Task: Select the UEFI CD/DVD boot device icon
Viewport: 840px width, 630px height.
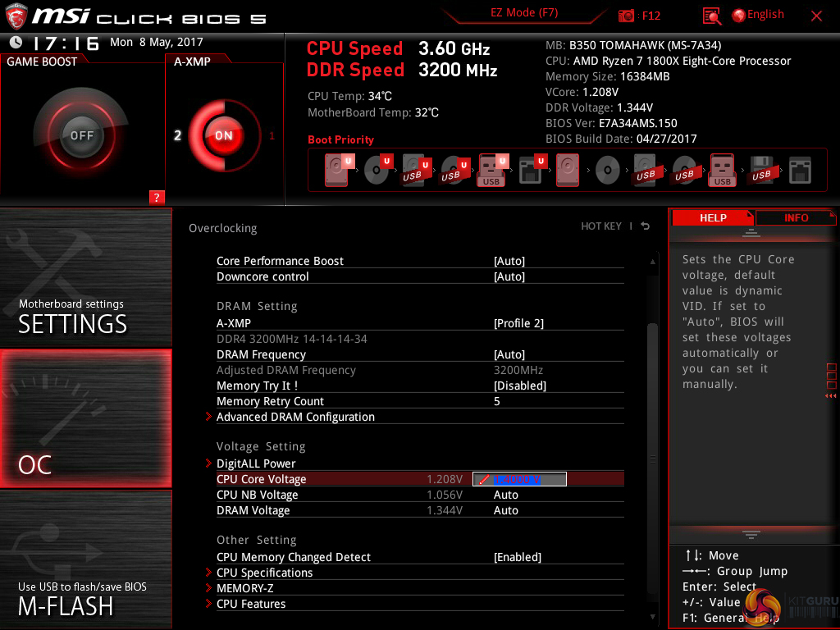Action: tap(377, 170)
